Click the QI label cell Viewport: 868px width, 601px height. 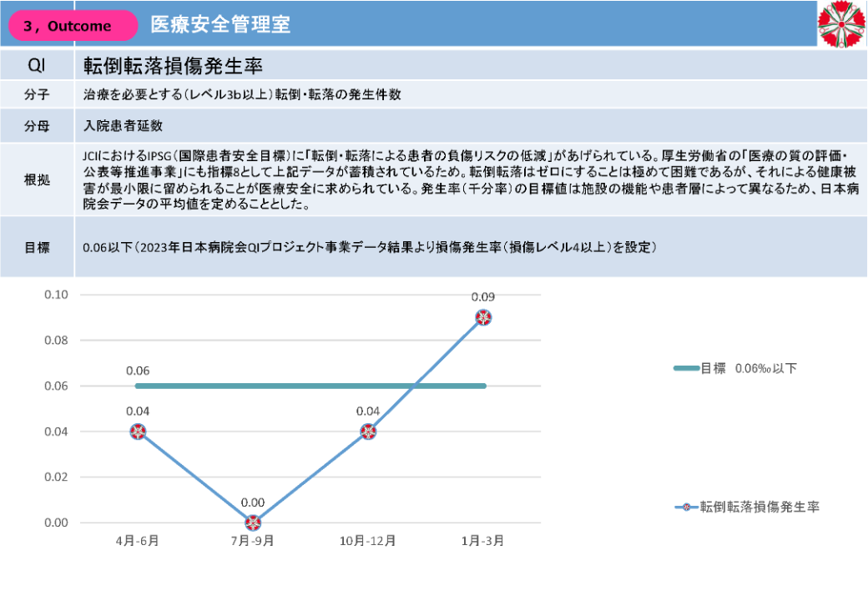pos(37,65)
